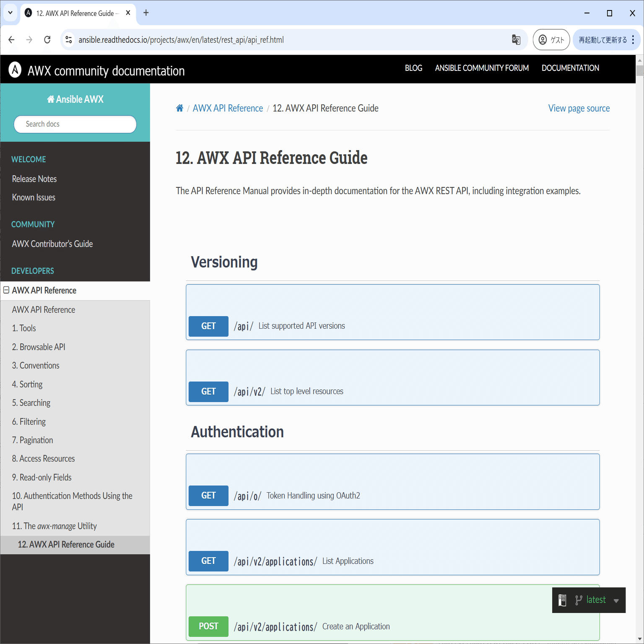Viewport: 644px width, 644px height.
Task: Select the AWX API Reference breadcrumb
Action: click(x=228, y=108)
